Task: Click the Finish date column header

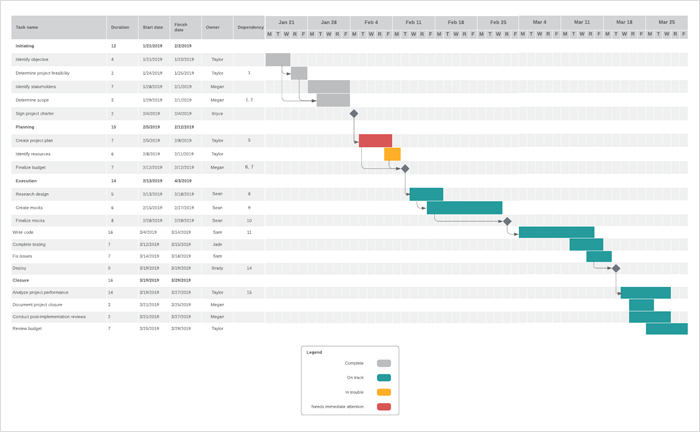Action: click(x=185, y=27)
